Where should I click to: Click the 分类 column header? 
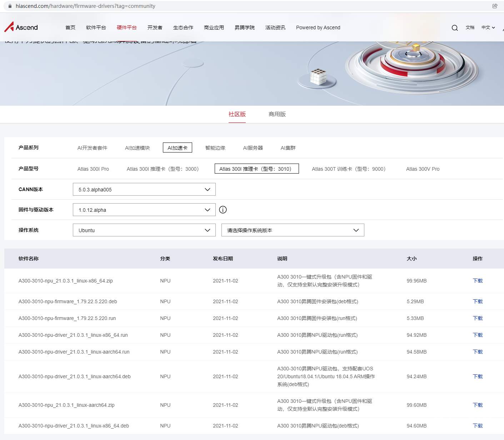coord(165,259)
